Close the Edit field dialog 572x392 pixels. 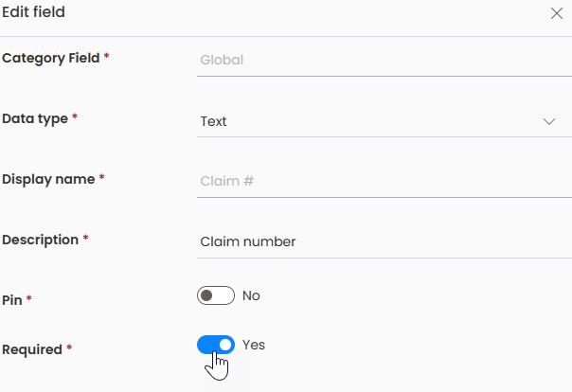pos(556,13)
